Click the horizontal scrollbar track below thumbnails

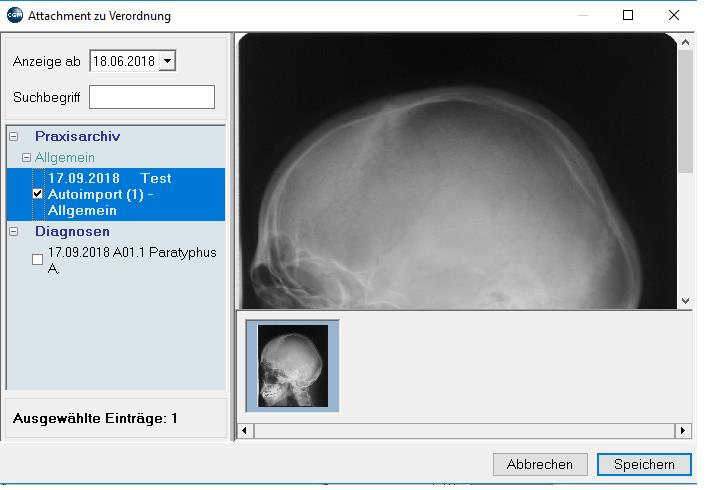(464, 431)
